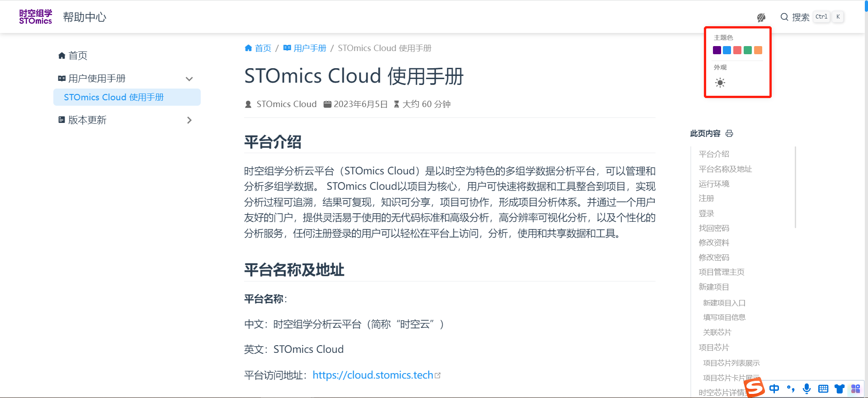Click the search magnifier icon
The height and width of the screenshot is (398, 868).
coord(784,17)
